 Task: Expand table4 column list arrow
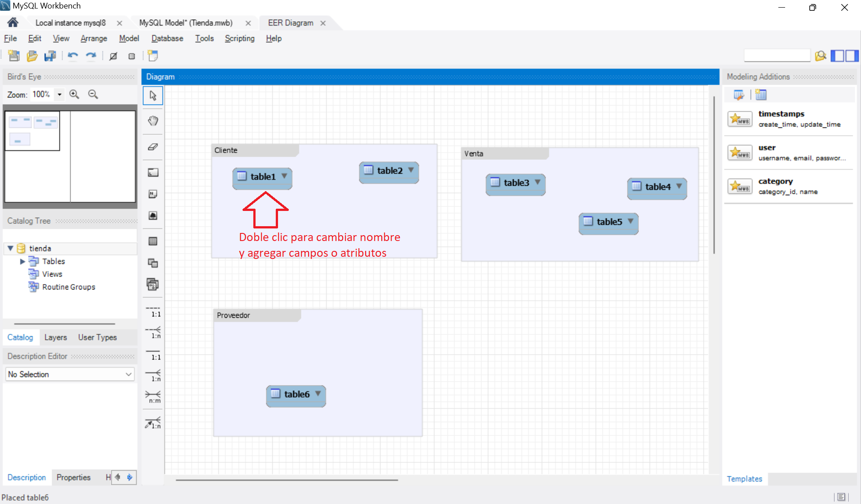point(679,186)
